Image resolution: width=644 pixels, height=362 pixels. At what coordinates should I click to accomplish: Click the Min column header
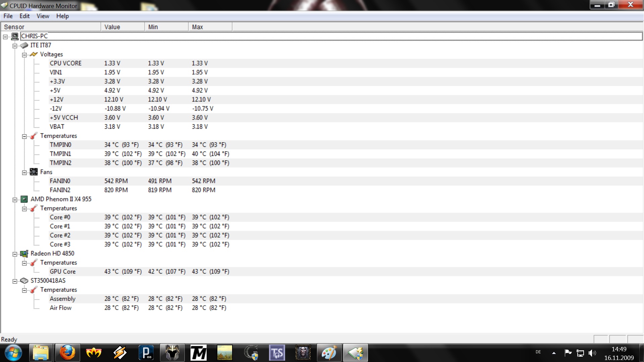click(x=166, y=27)
